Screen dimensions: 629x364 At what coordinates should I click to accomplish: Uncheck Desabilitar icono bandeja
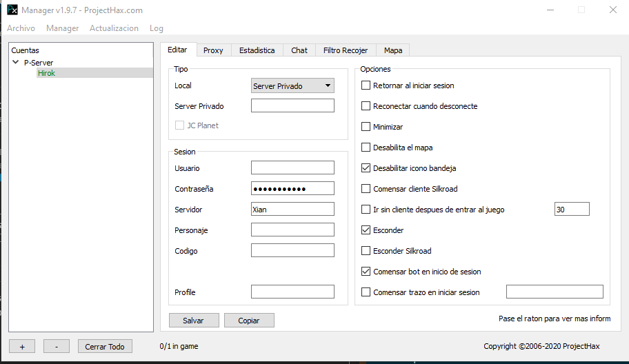point(366,168)
